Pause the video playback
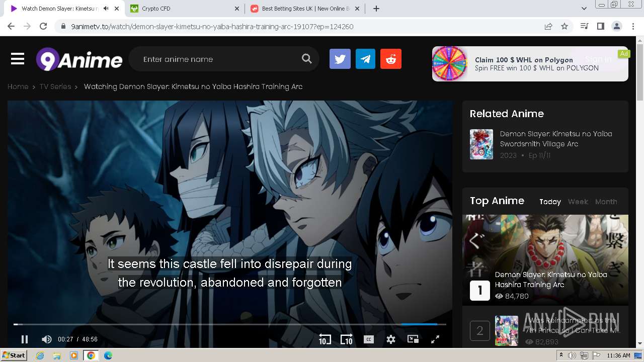 24,339
